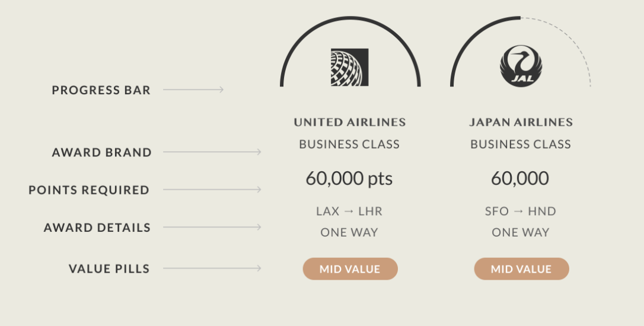Click the 60,000 pts value

pyautogui.click(x=349, y=178)
